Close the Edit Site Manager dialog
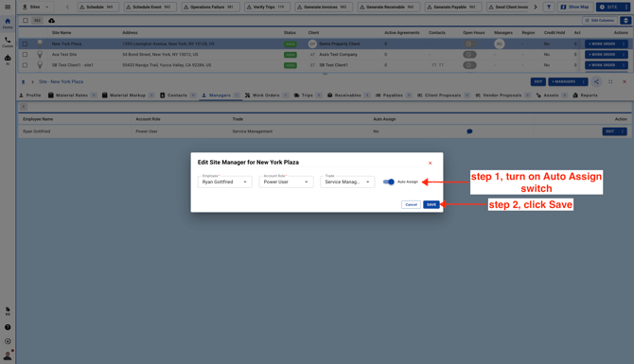Viewport: 634px width, 364px height. point(430,164)
